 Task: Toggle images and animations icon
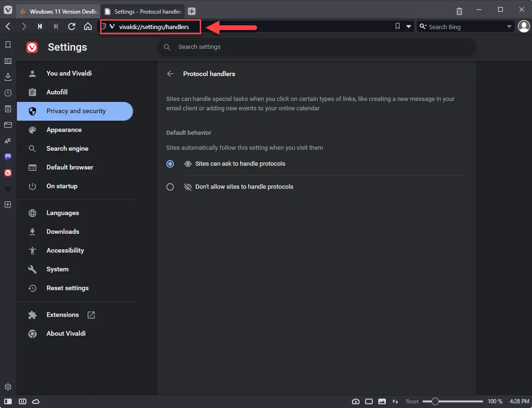[382, 401]
